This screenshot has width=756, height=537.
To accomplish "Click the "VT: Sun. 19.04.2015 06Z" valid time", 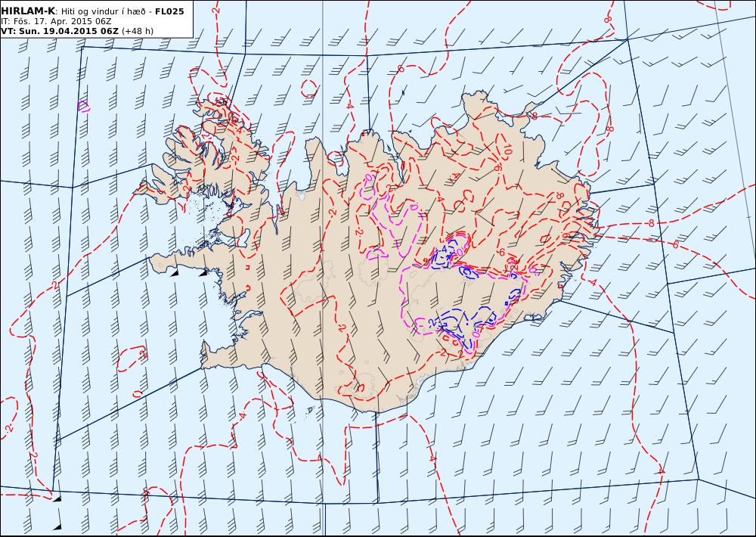I will 59,31.
